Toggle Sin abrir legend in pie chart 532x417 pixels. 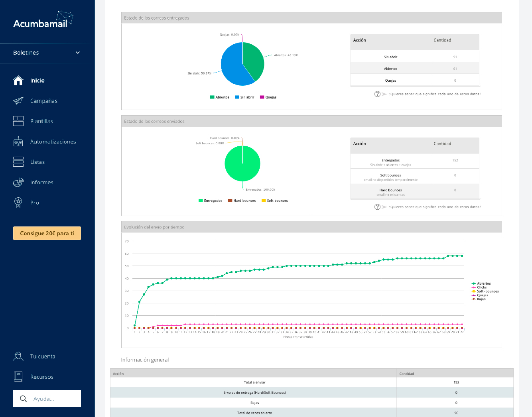click(244, 97)
